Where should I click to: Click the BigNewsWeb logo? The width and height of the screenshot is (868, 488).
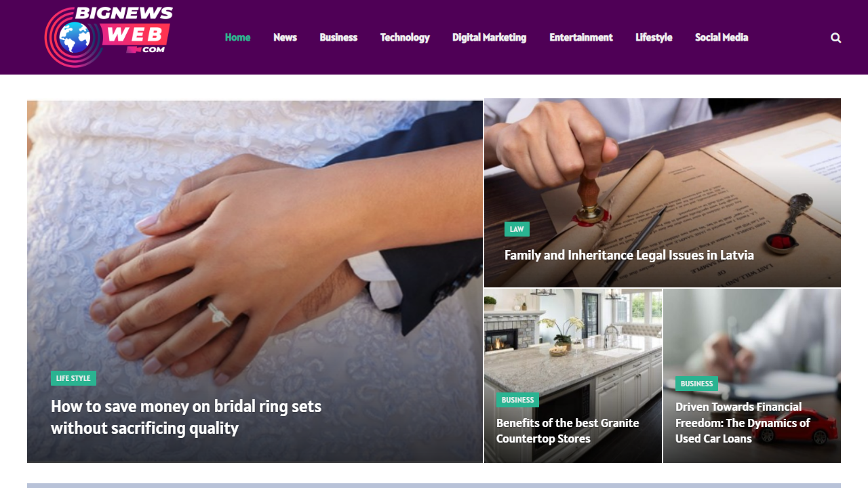[108, 37]
